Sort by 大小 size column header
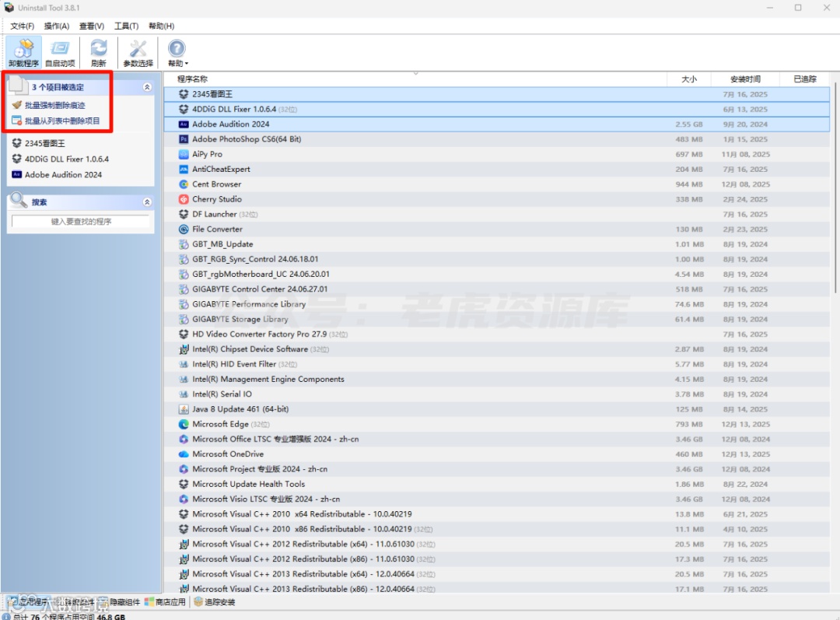840x620 pixels. pos(689,79)
